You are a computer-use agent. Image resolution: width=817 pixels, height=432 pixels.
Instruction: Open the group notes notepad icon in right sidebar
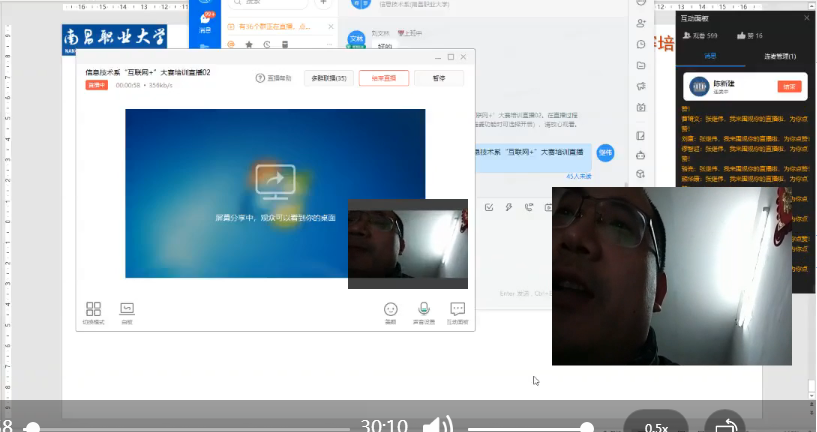(x=641, y=135)
